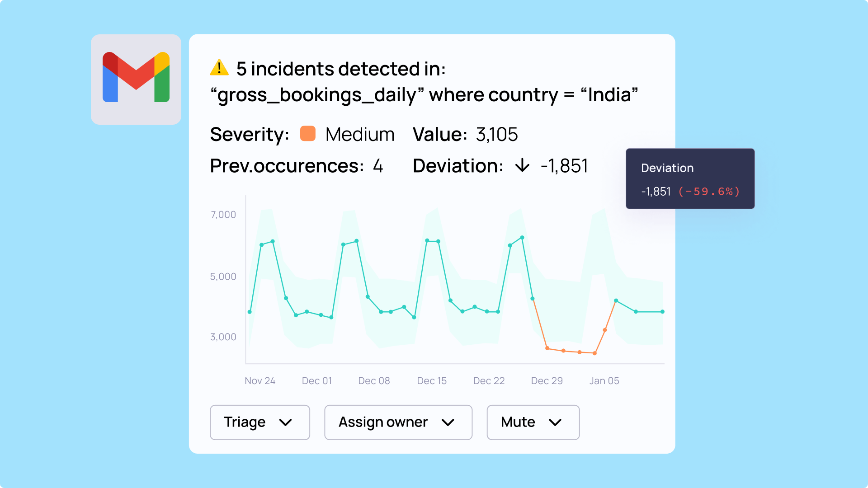Image resolution: width=868 pixels, height=488 pixels.
Task: Click the orange Medium severity swatch
Action: (308, 134)
